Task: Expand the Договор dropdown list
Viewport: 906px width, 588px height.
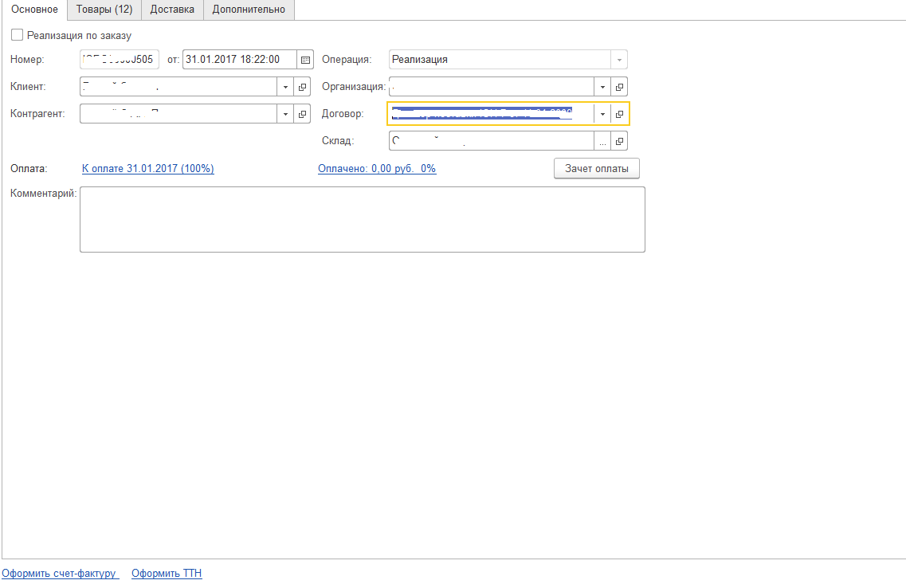Action: [602, 114]
